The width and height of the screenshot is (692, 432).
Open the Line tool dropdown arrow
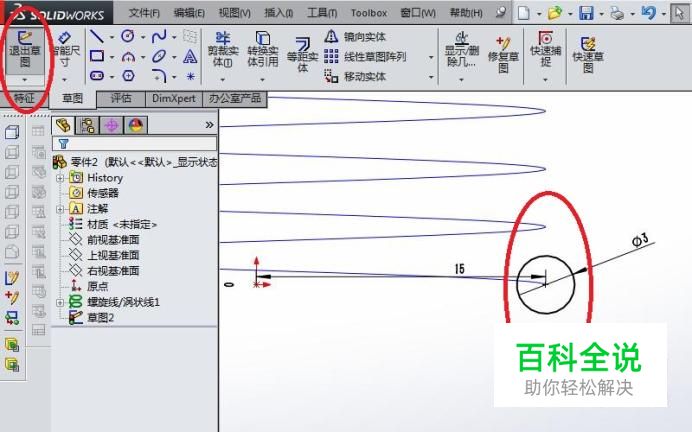112,38
